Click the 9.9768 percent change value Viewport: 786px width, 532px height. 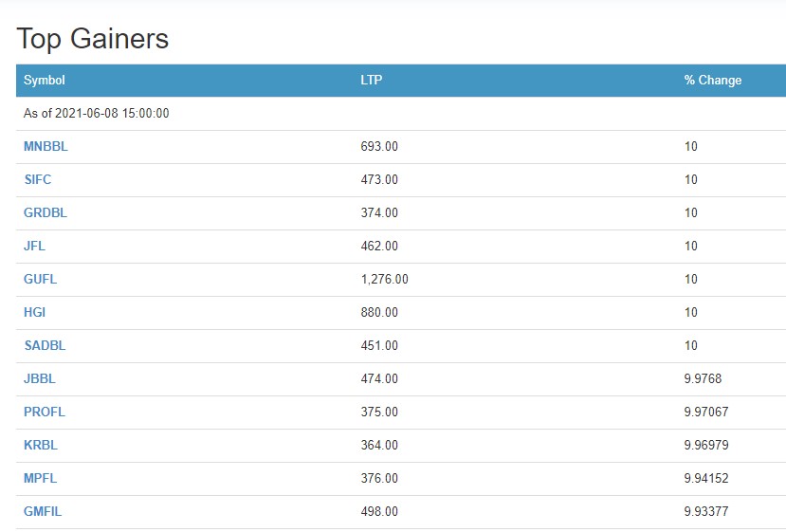click(704, 379)
